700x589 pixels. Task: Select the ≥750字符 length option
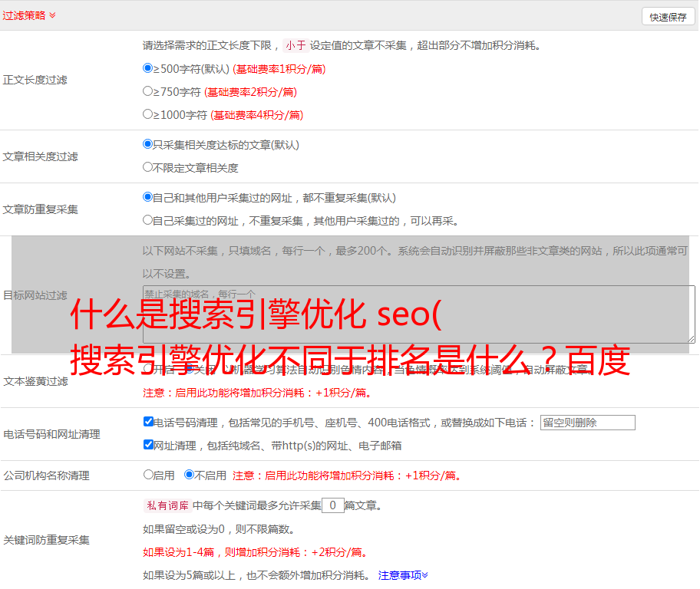click(147, 91)
